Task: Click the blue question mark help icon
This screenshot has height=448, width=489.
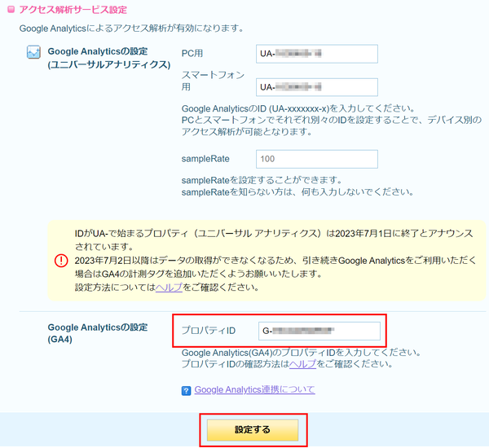Action: pos(186,391)
